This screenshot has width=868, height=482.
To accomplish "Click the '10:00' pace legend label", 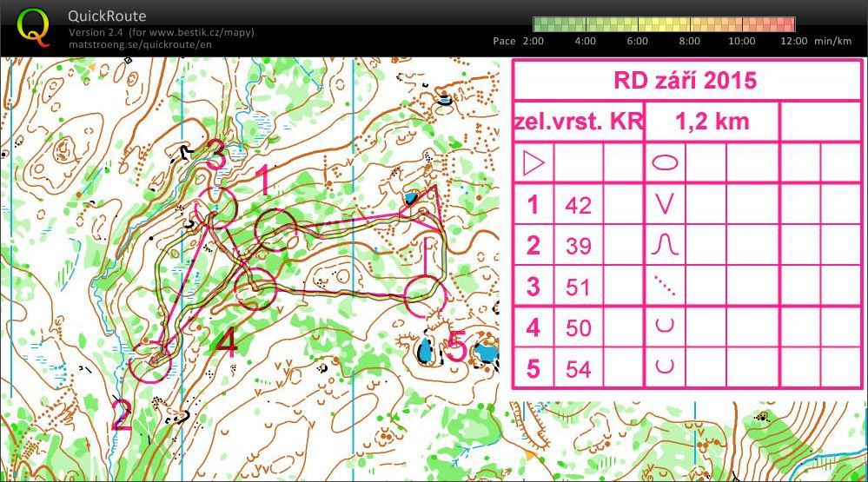I will (741, 41).
